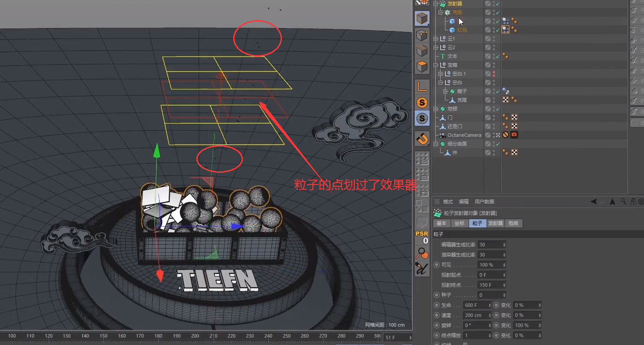The image size is (644, 345).
Task: Toggle red visibility dots of 空白.1
Action: click(494, 74)
